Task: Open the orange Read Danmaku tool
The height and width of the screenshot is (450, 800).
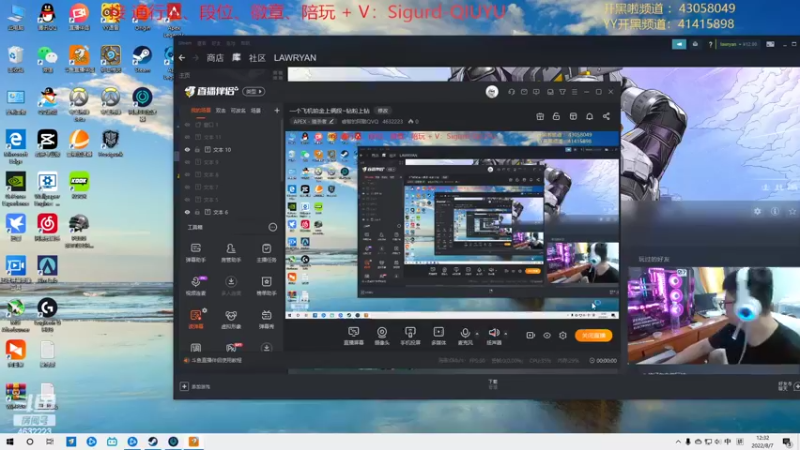Action: 195,319
